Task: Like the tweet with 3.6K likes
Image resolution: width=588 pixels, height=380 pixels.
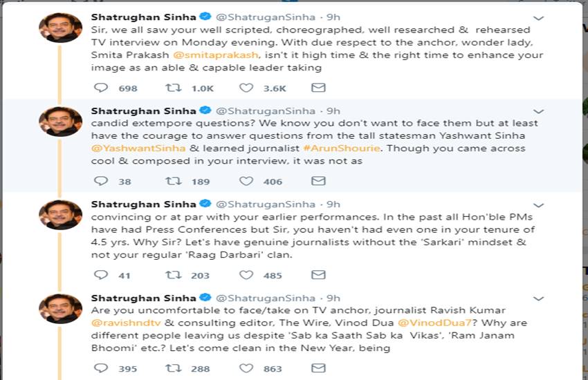Action: coord(246,88)
